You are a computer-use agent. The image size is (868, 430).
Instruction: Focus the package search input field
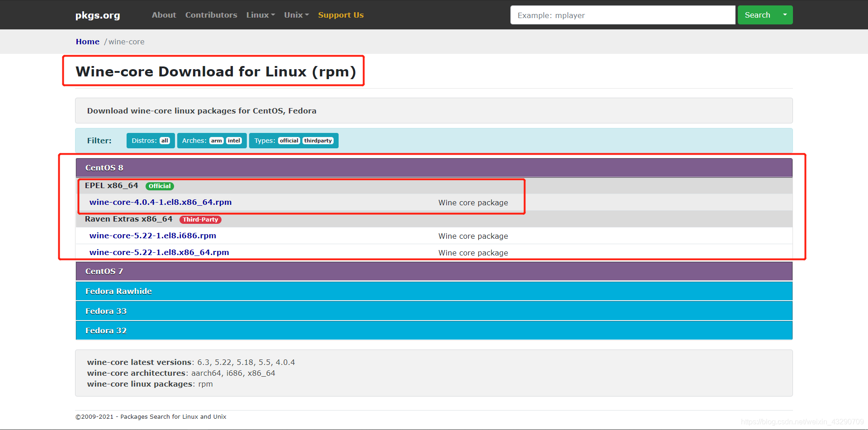623,15
